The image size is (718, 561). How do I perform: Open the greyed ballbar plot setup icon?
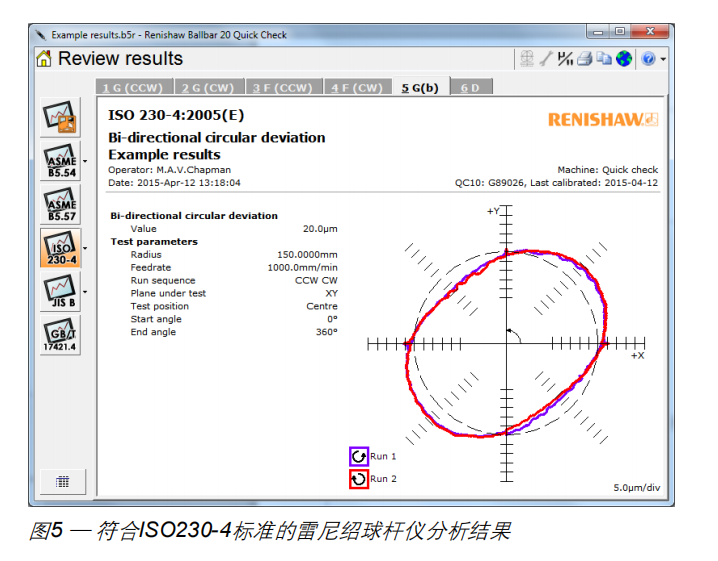click(x=527, y=59)
